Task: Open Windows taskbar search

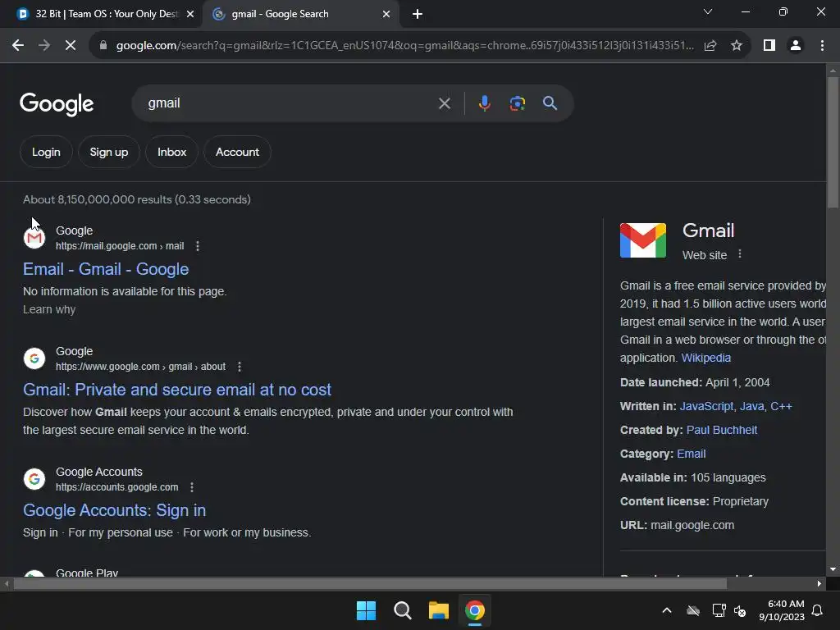Action: pyautogui.click(x=402, y=610)
